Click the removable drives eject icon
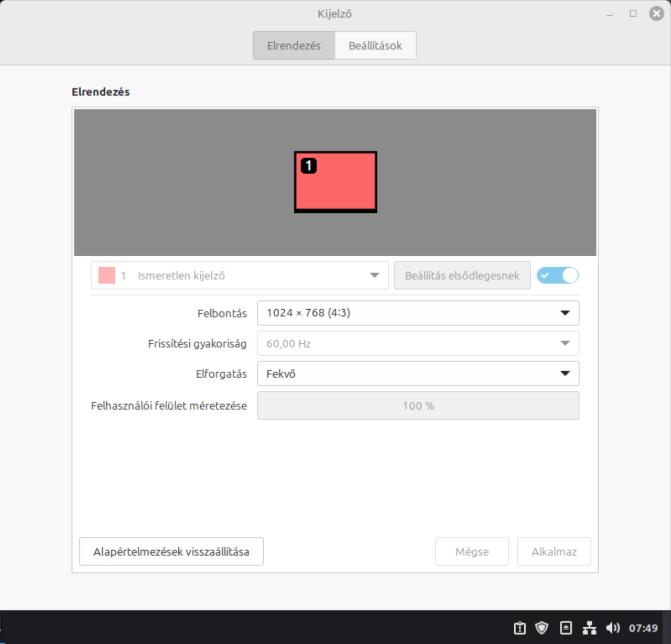671x644 pixels. [566, 628]
